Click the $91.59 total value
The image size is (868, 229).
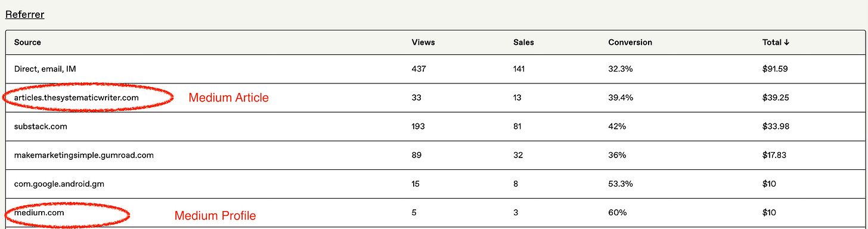pyautogui.click(x=775, y=69)
